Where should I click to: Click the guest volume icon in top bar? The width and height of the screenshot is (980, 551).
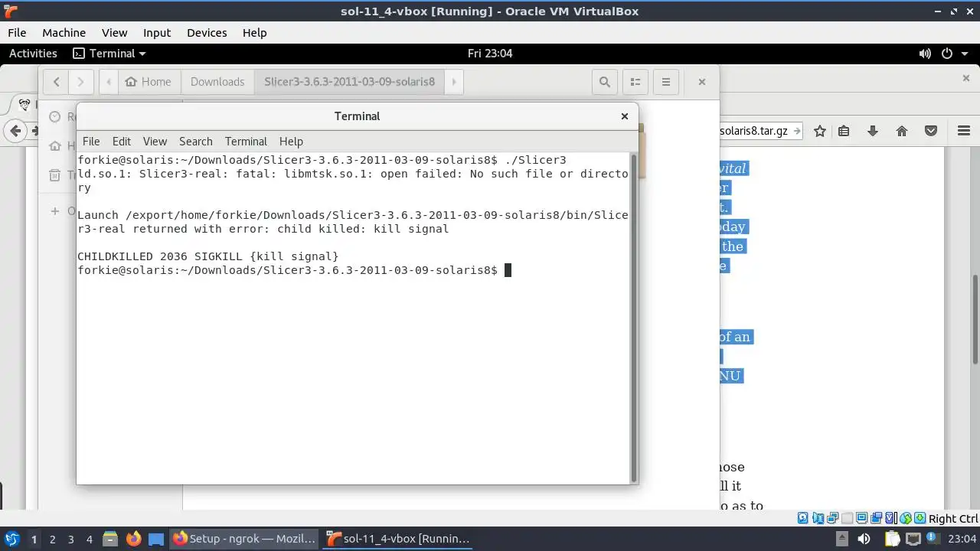click(x=925, y=54)
